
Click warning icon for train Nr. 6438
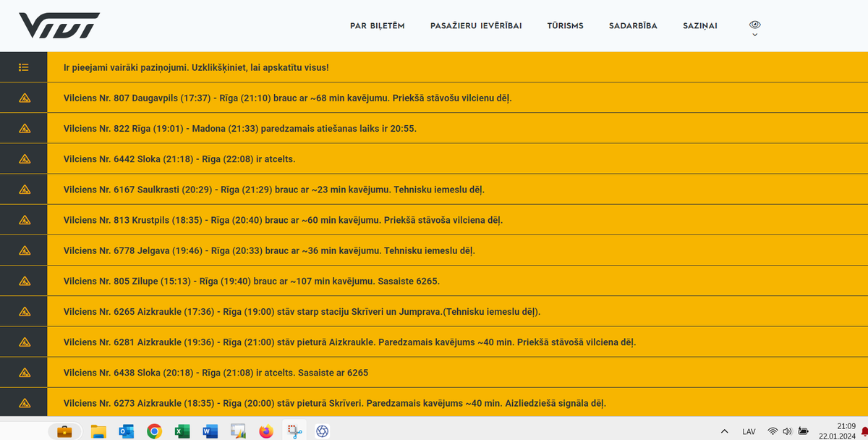[x=24, y=373]
